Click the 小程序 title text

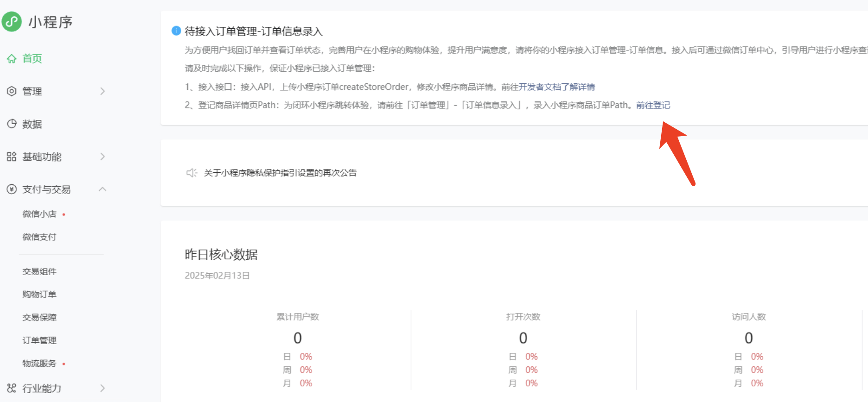click(51, 22)
